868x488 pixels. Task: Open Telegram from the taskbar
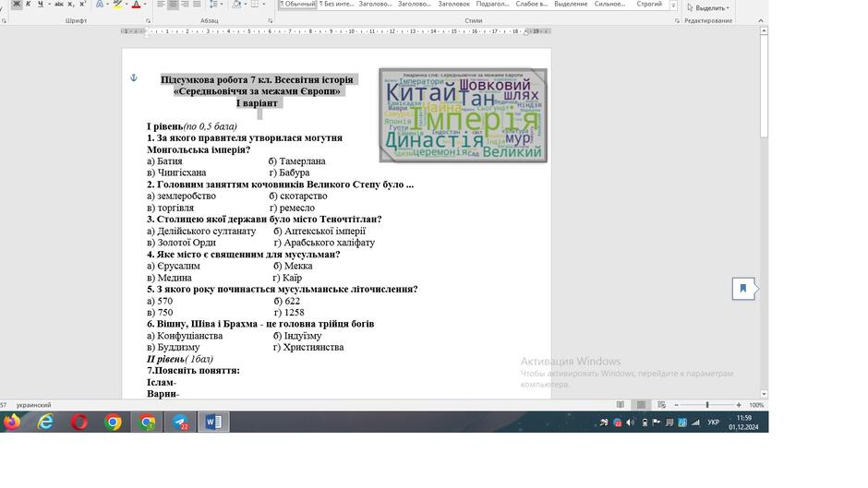click(x=180, y=423)
